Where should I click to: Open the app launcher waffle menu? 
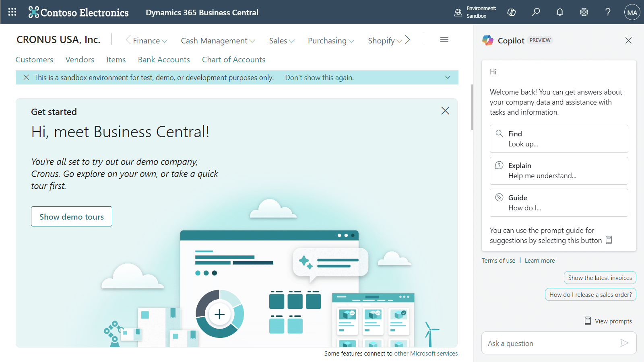tap(12, 12)
